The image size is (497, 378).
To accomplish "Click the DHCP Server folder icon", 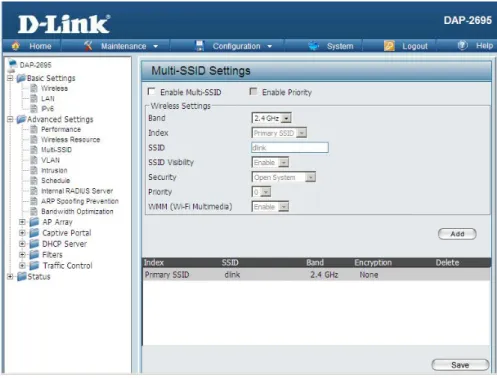I will click(34, 244).
